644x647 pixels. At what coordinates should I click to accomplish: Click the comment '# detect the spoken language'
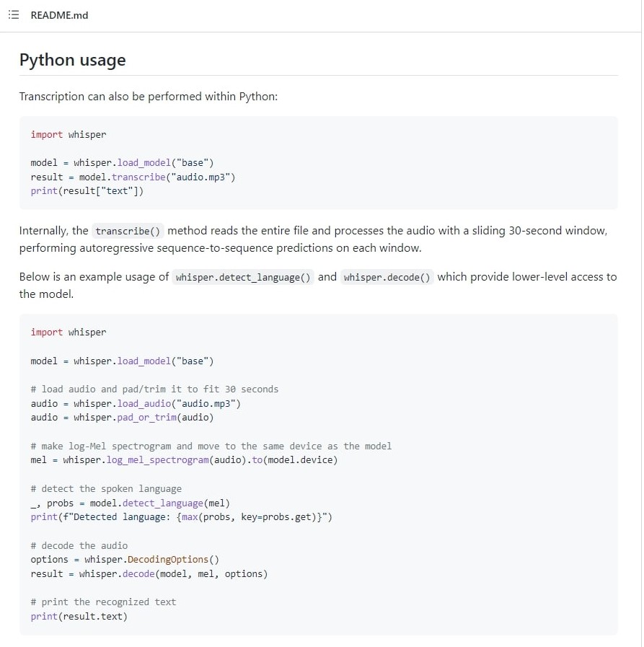click(x=106, y=488)
